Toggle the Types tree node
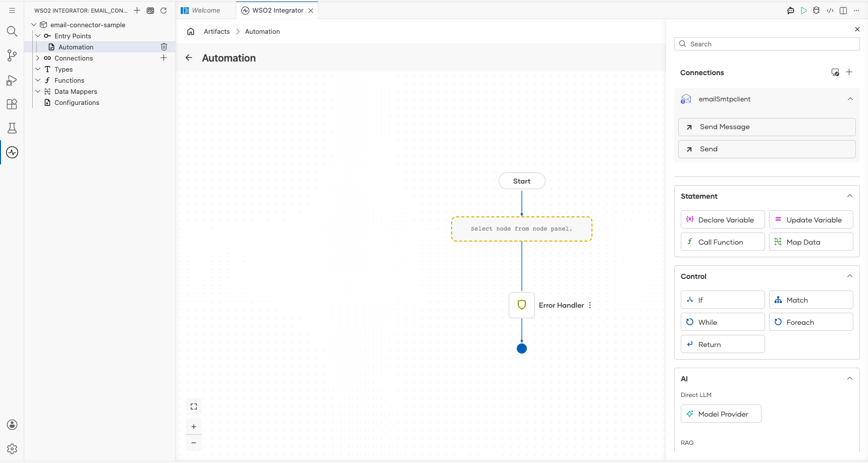Image resolution: width=868 pixels, height=463 pixels. [x=38, y=69]
